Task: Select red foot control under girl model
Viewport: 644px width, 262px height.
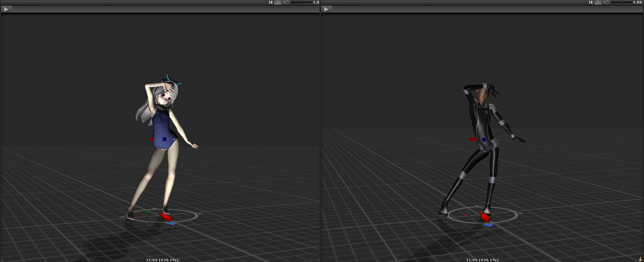Action: (166, 217)
